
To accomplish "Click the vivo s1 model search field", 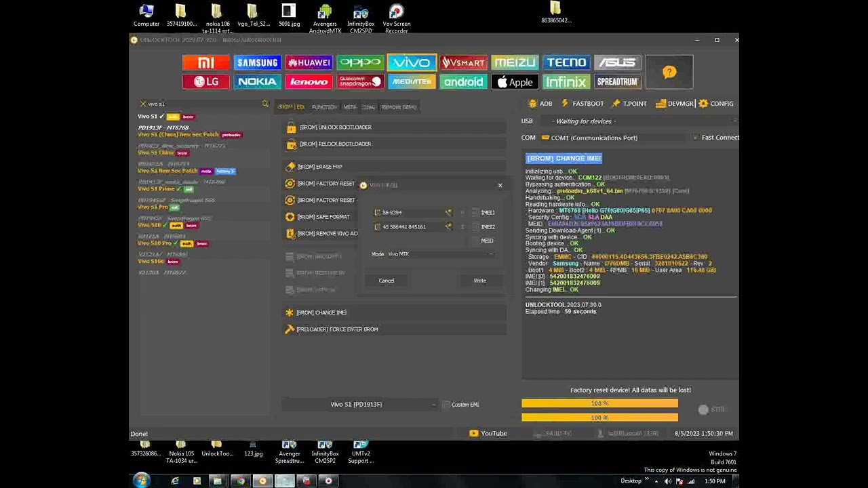I will (203, 104).
